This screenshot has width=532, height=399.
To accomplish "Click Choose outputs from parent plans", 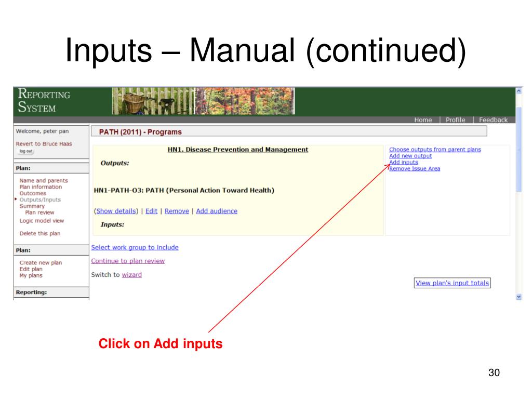I will coord(435,149).
